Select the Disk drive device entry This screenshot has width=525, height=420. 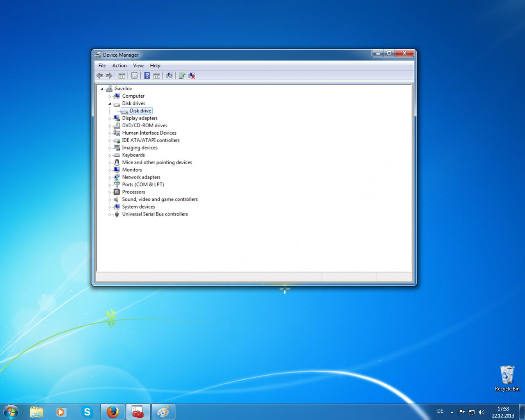click(x=140, y=111)
